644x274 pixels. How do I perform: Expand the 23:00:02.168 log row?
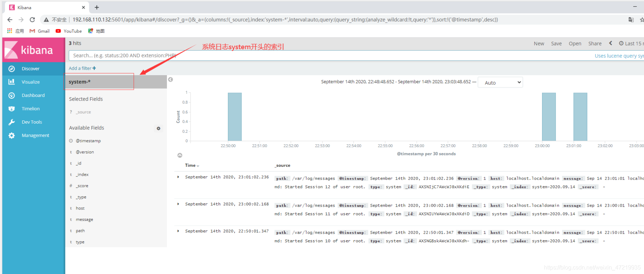coord(178,204)
